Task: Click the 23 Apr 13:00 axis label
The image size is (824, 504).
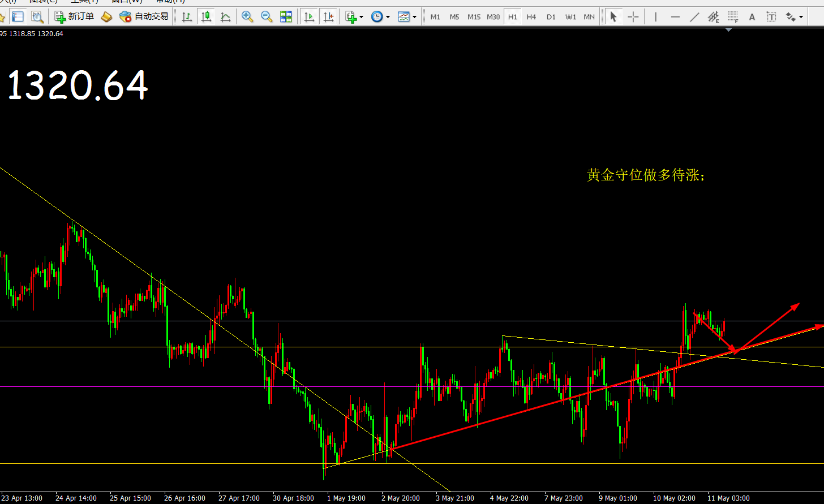Action: [x=22, y=498]
